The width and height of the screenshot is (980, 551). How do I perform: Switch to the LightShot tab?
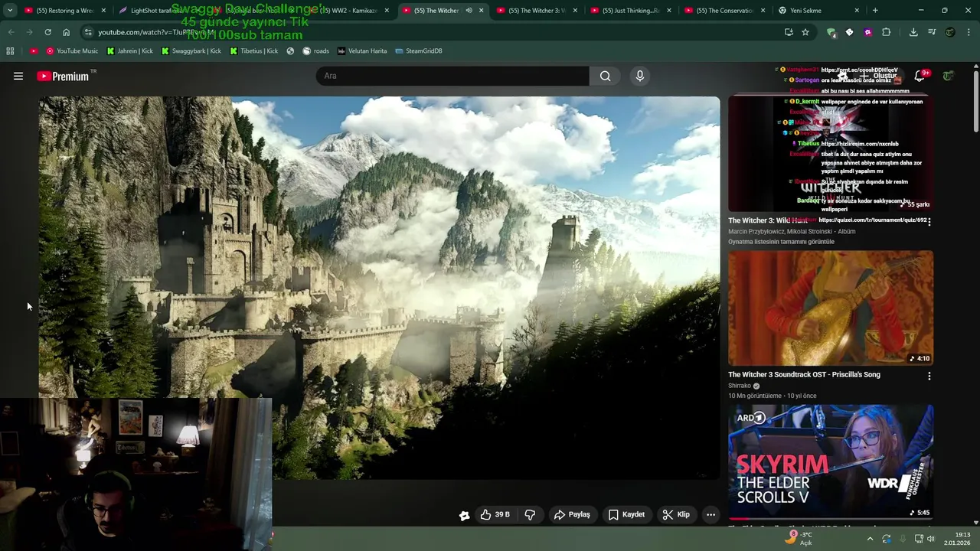[156, 11]
